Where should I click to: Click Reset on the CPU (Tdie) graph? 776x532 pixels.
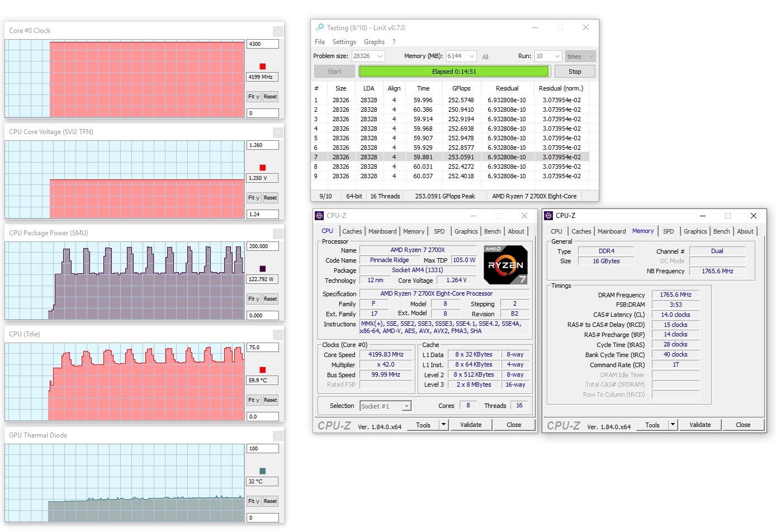[x=271, y=400]
